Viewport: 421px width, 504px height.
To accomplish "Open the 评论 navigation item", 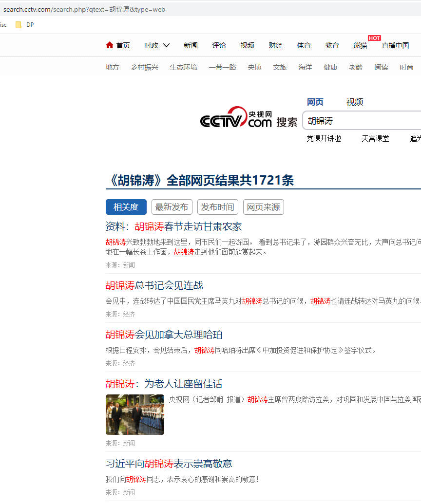I will [219, 45].
